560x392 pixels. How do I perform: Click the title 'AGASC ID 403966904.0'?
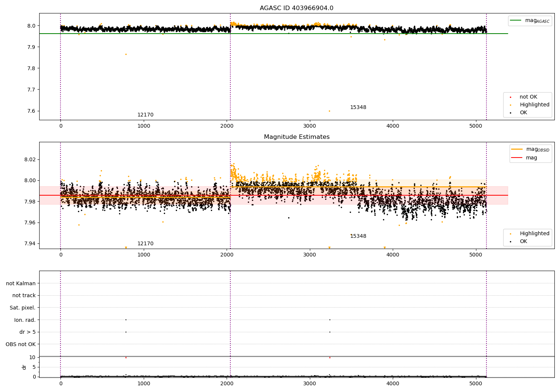pyautogui.click(x=296, y=8)
